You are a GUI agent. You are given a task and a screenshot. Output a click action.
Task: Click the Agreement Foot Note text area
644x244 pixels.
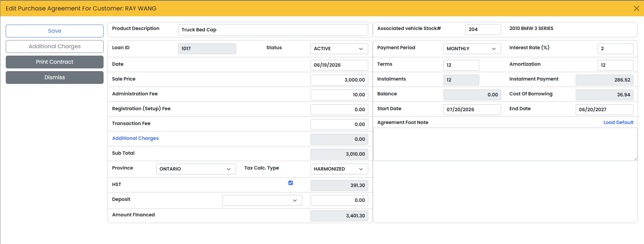coord(505,144)
